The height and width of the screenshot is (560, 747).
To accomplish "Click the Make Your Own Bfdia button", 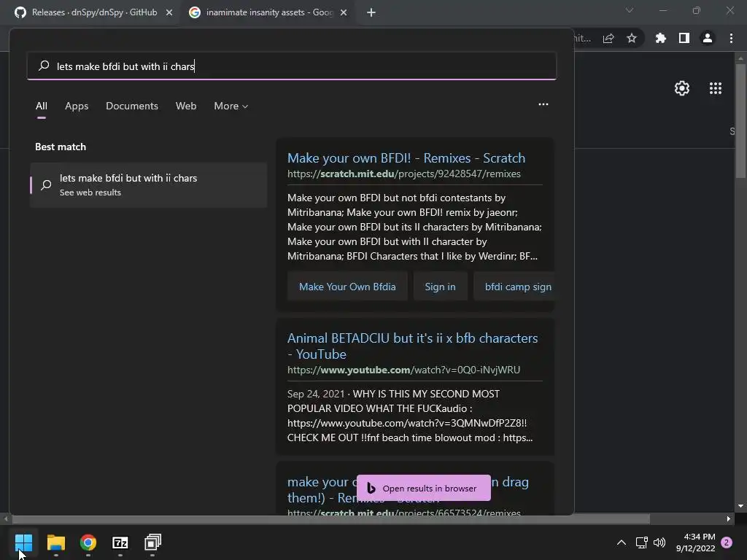I will coord(347,287).
